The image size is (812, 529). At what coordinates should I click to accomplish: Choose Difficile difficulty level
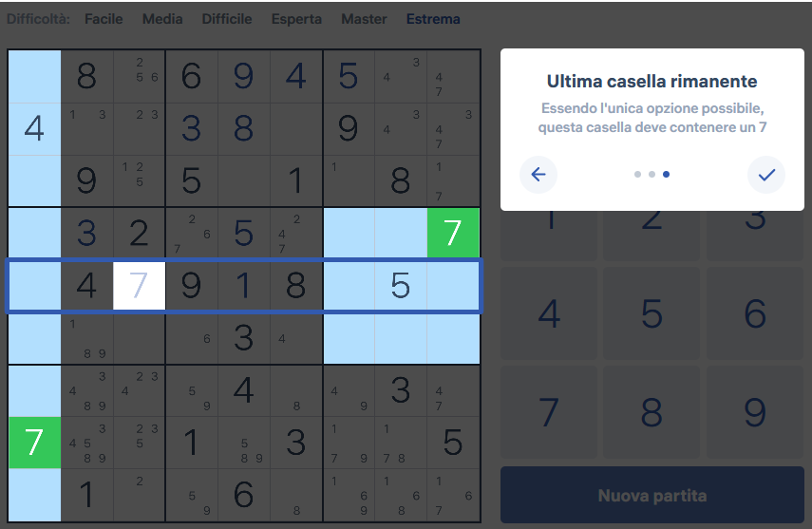[x=228, y=19]
